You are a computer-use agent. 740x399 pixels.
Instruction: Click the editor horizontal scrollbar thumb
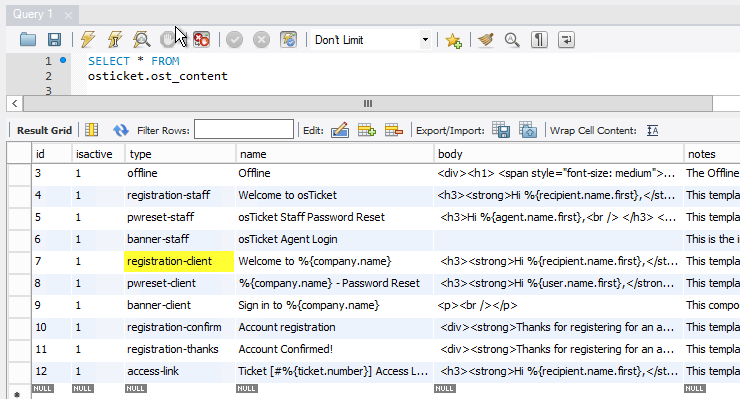pyautogui.click(x=368, y=103)
